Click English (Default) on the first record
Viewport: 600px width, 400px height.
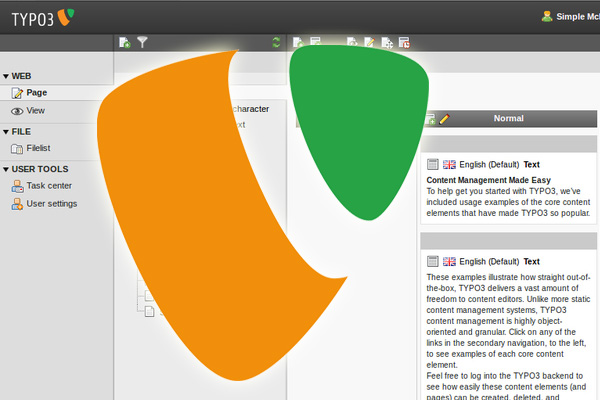(489, 165)
